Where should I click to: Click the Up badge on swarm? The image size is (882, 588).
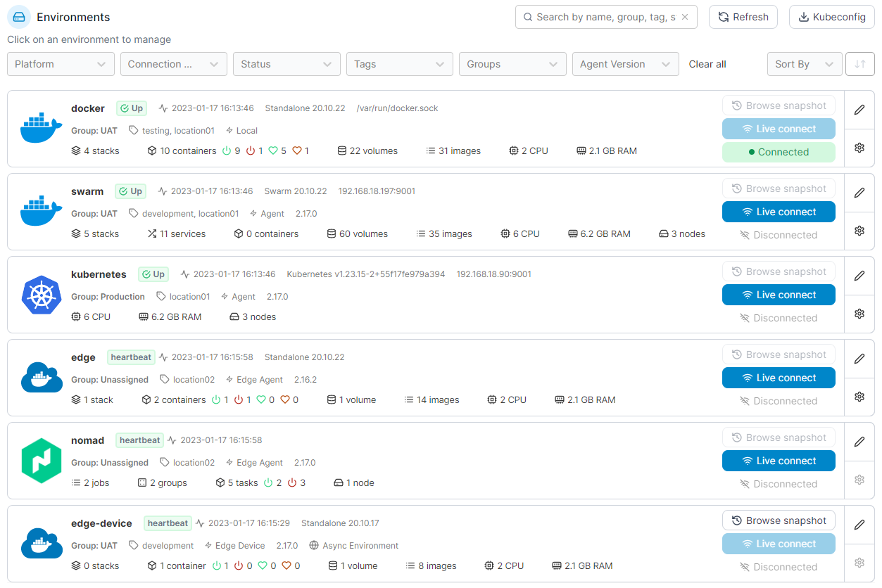coord(131,191)
